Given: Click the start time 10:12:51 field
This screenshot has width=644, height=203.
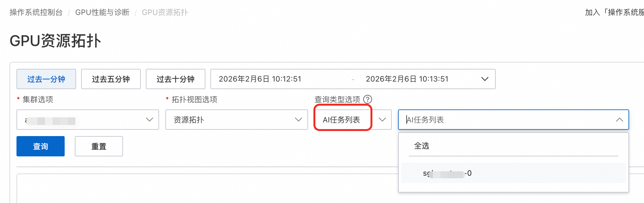Looking at the screenshot, I should click(x=260, y=79).
